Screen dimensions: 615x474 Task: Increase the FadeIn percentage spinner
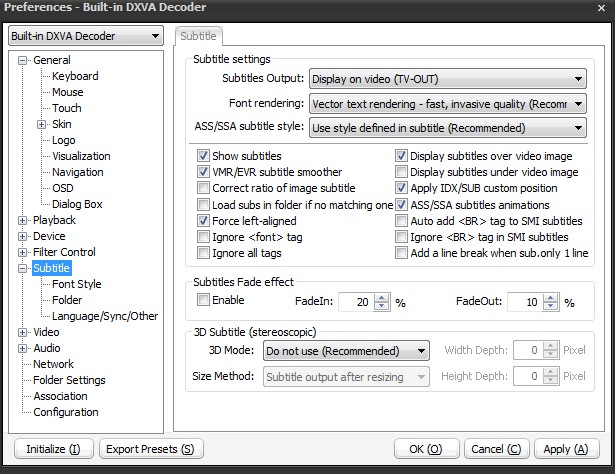click(380, 297)
